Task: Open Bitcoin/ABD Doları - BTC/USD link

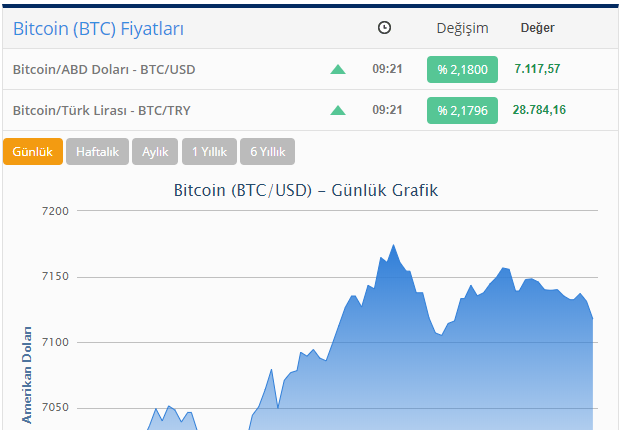Action: [104, 69]
